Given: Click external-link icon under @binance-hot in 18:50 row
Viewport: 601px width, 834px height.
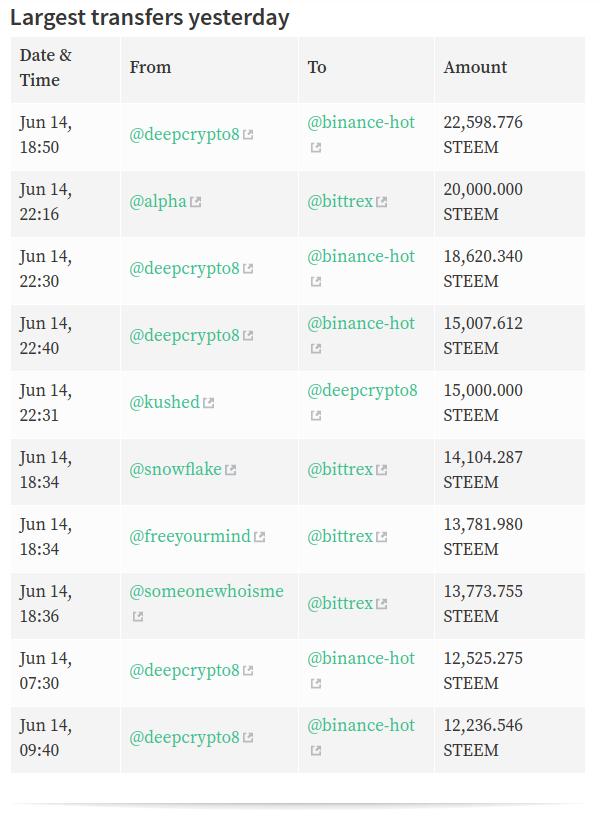Looking at the screenshot, I should pos(316,147).
